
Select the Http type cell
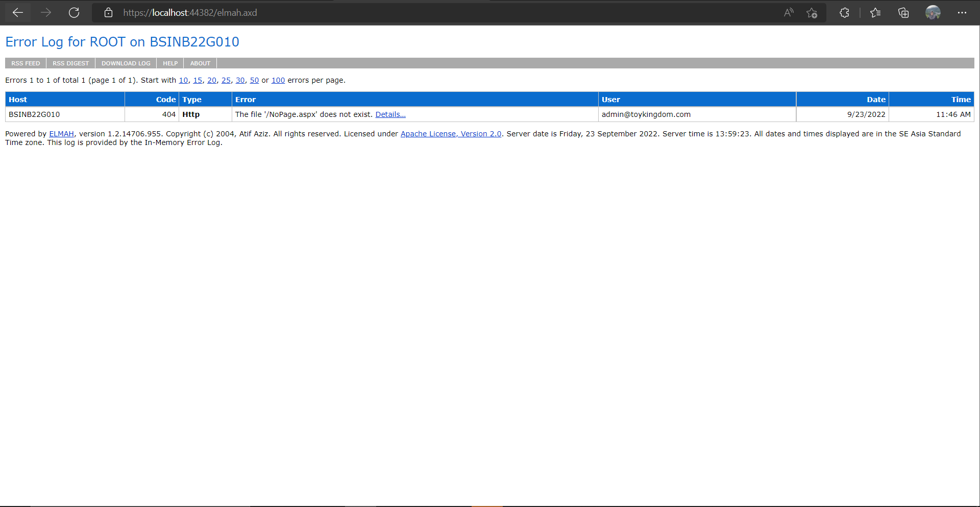(x=205, y=114)
